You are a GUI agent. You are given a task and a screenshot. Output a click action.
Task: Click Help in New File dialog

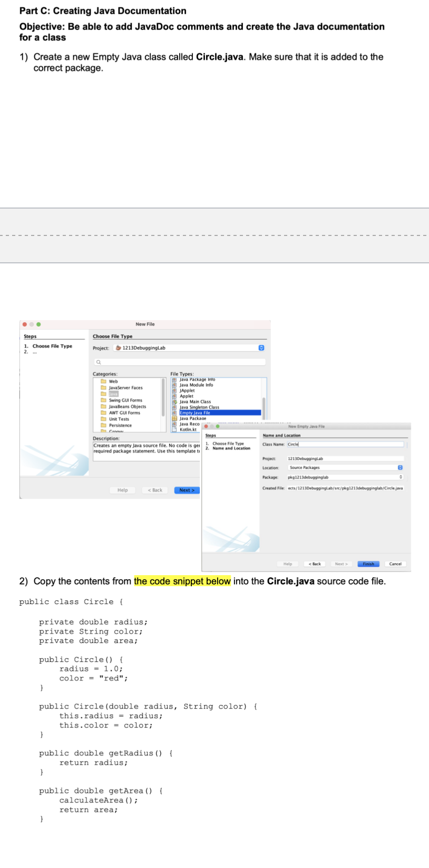122,490
